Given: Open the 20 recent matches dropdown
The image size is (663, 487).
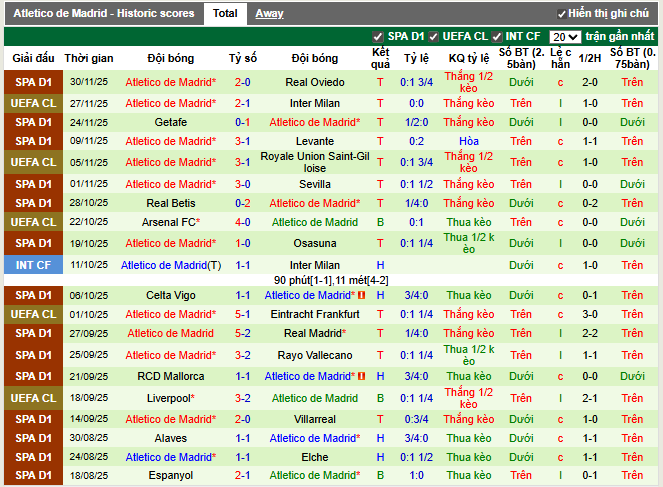Looking at the screenshot, I should coord(565,37).
